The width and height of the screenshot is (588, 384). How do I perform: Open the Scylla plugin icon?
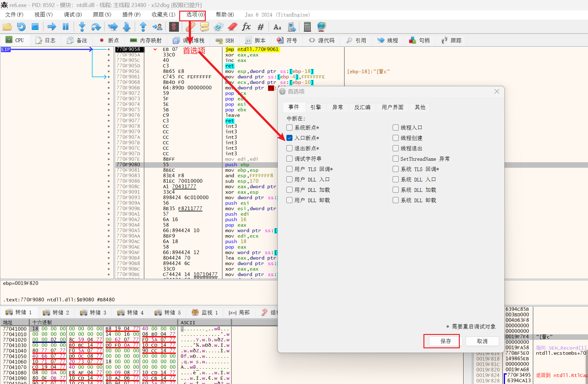[x=174, y=27]
